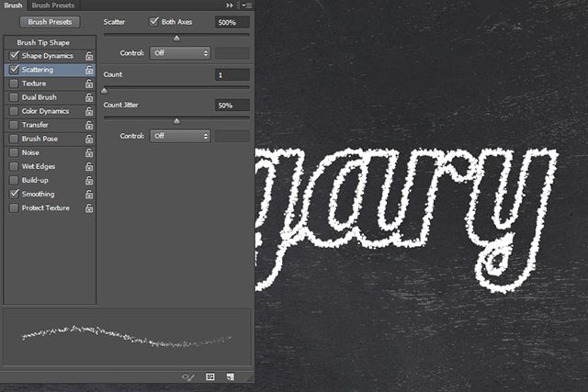Click the Brush Presets button
This screenshot has width=588, height=392.
[x=50, y=22]
